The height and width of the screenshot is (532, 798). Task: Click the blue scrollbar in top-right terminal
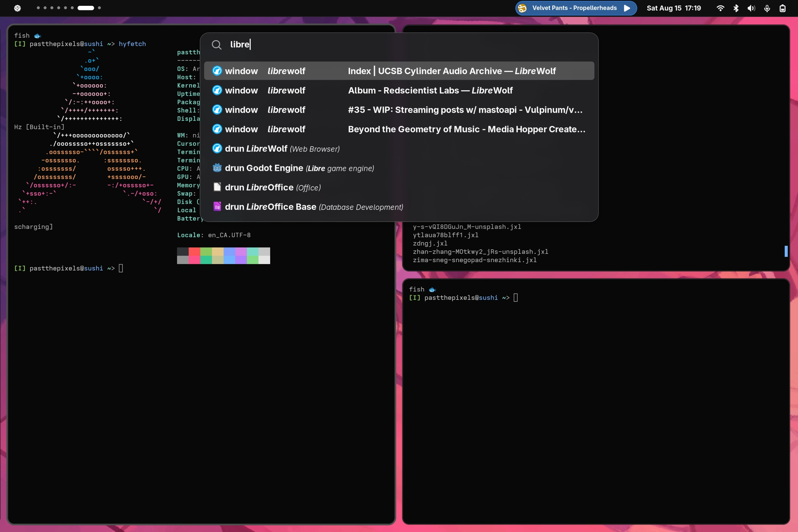coord(786,251)
